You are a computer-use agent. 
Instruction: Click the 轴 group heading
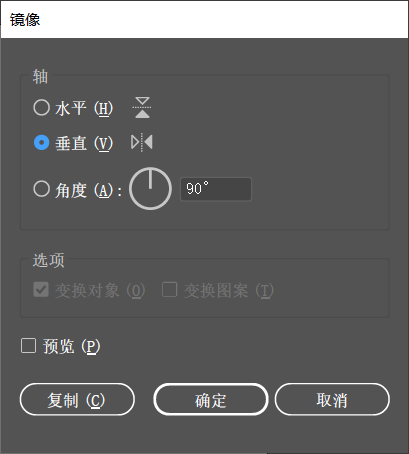pyautogui.click(x=40, y=77)
